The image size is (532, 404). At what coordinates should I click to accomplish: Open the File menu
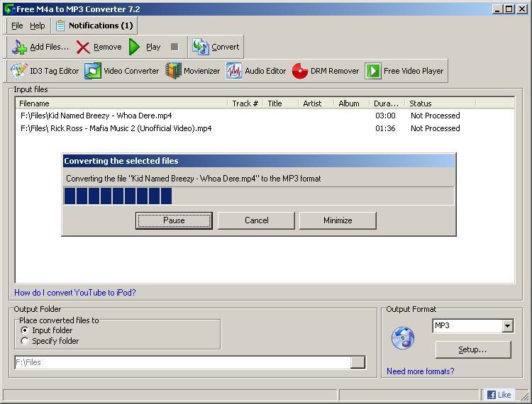(x=17, y=26)
